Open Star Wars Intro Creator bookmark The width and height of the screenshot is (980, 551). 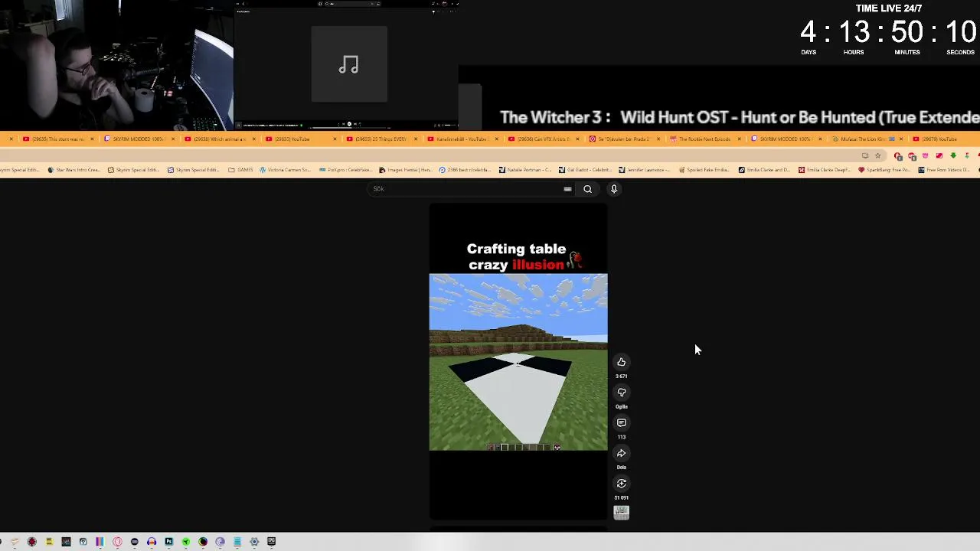pos(74,170)
